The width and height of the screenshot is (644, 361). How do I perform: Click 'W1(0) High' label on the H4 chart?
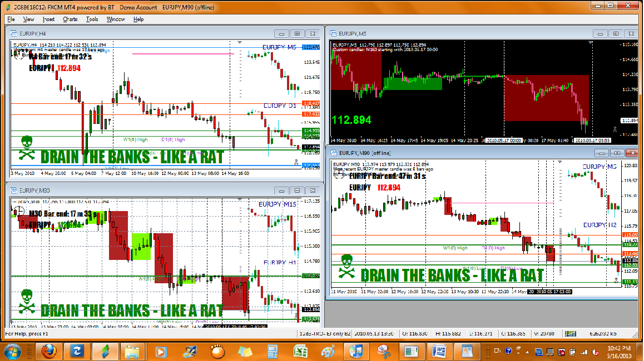[x=135, y=139]
